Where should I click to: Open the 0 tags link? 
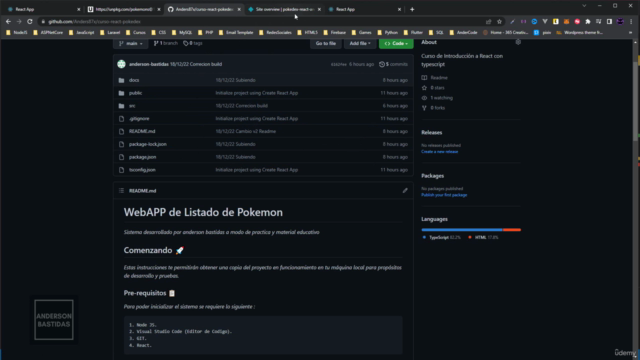coord(193,43)
